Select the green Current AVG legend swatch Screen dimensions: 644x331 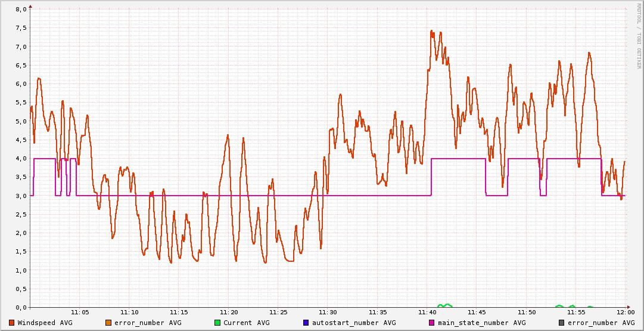pyautogui.click(x=217, y=323)
